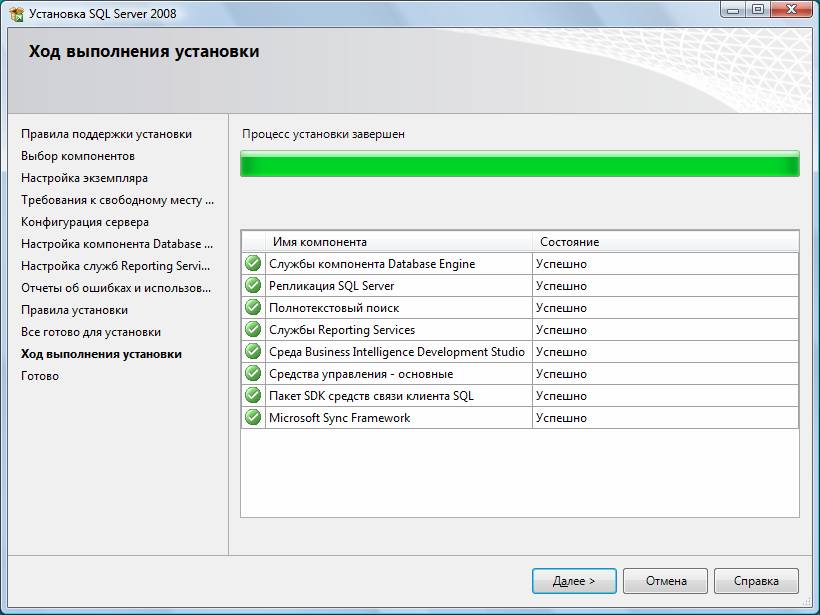Select the Готово step in sidebar

click(x=40, y=376)
